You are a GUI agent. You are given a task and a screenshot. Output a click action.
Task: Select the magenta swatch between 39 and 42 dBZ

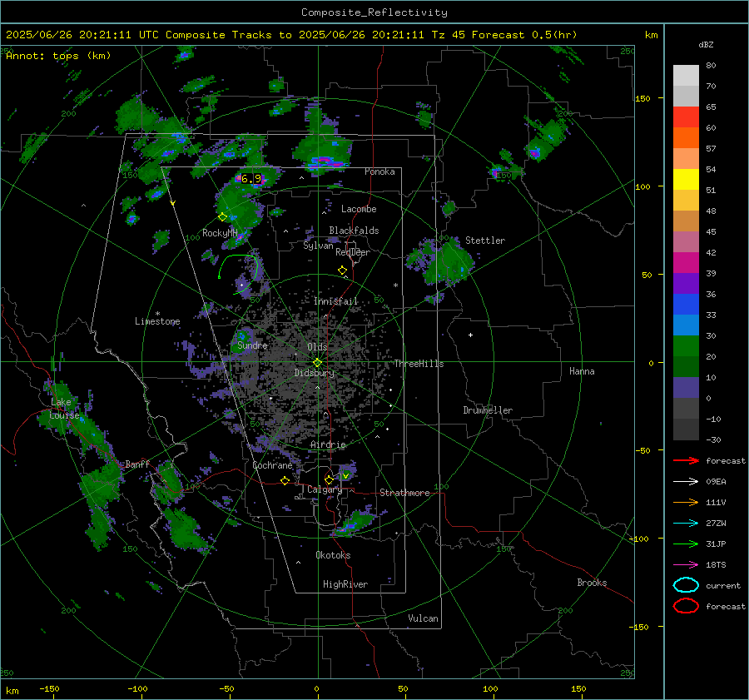pos(686,263)
